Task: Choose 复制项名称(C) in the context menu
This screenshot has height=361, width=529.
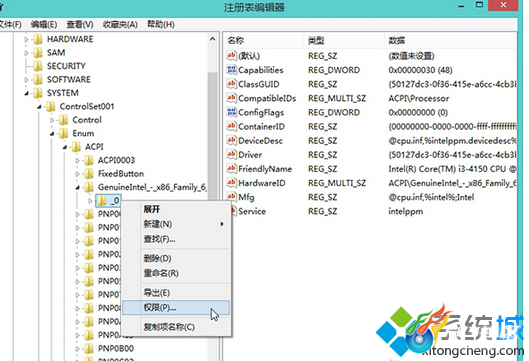Action: pyautogui.click(x=176, y=327)
